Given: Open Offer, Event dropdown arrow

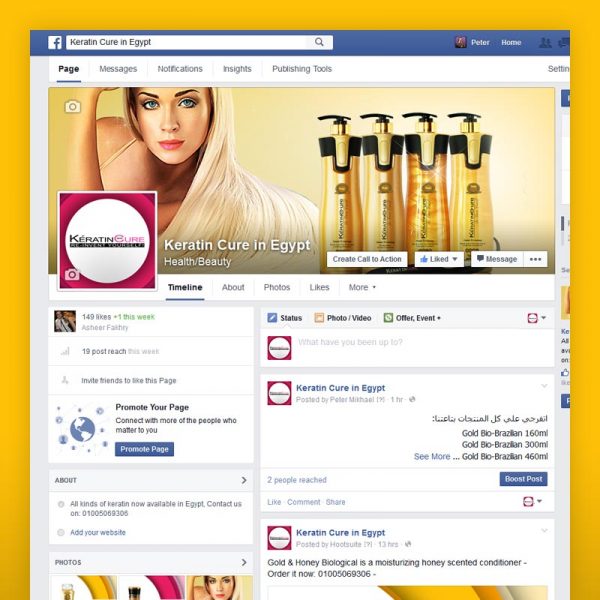Looking at the screenshot, I should pos(439,318).
